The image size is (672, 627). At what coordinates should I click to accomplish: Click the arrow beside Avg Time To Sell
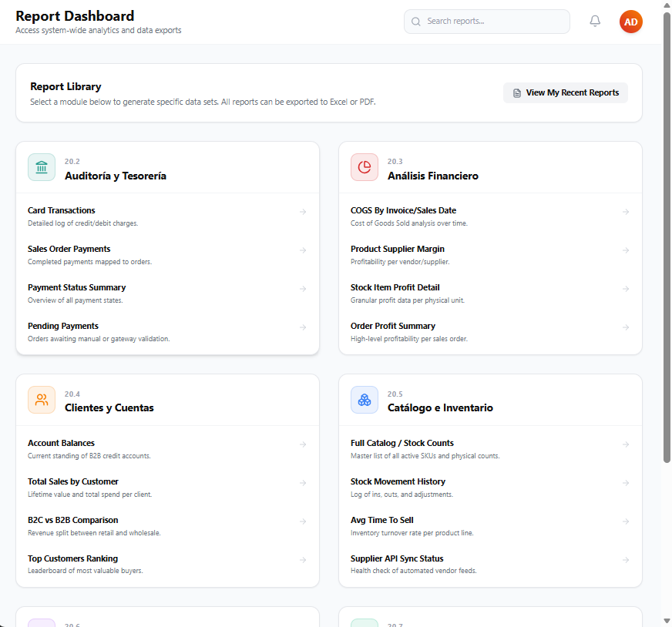click(626, 521)
